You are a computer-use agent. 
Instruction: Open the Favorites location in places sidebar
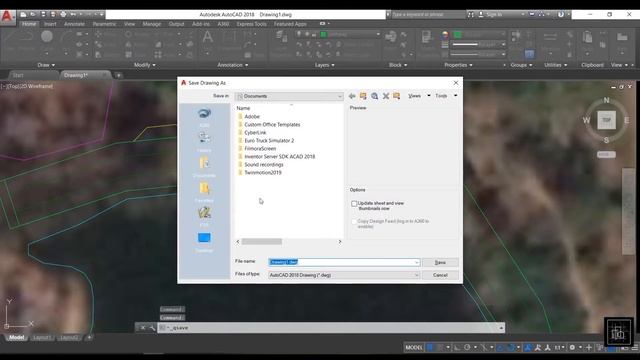[204, 192]
